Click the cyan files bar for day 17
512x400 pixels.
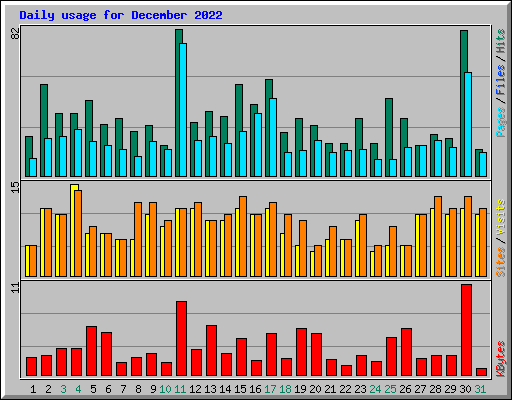[273, 137]
